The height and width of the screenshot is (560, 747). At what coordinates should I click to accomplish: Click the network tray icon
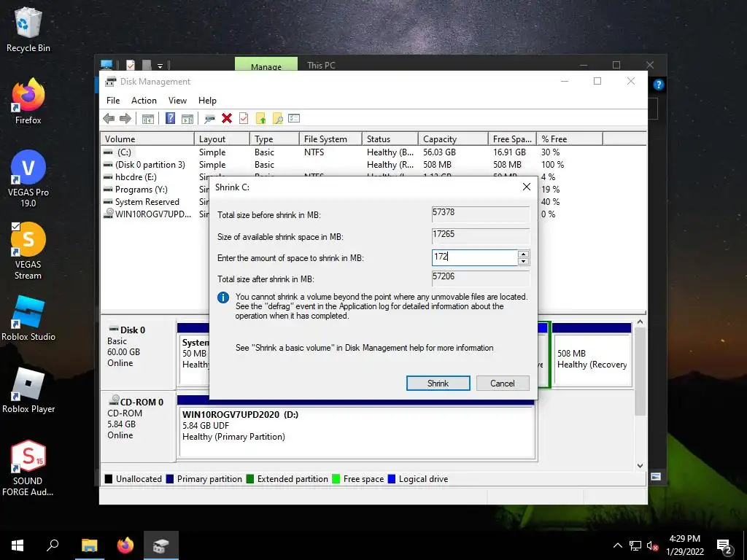(x=635, y=546)
